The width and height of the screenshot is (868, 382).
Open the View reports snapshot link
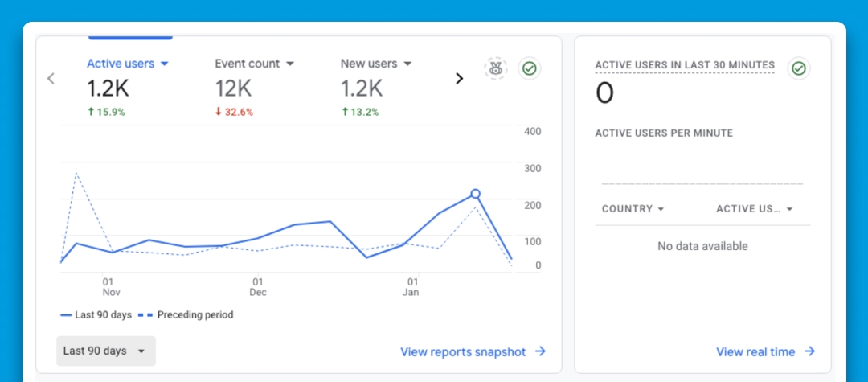463,351
